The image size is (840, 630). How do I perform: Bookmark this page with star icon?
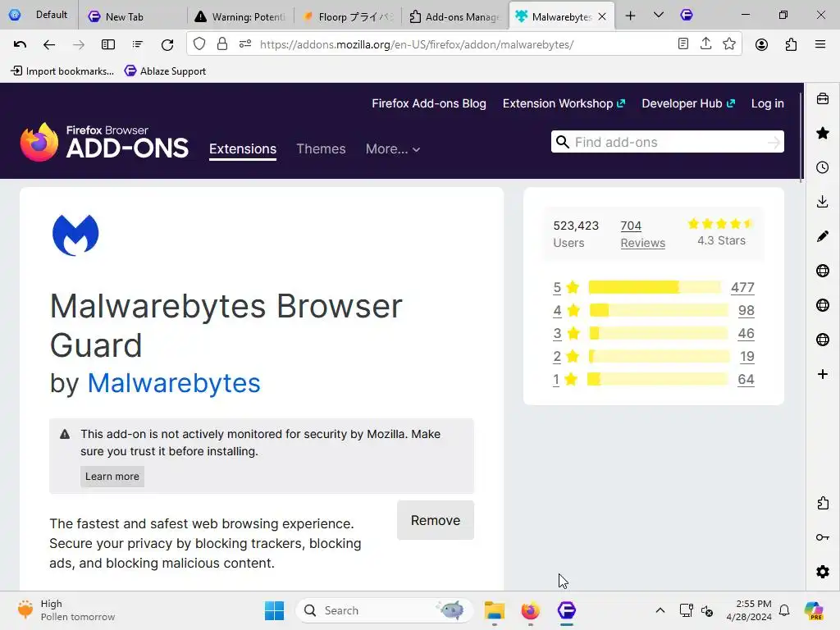click(729, 44)
